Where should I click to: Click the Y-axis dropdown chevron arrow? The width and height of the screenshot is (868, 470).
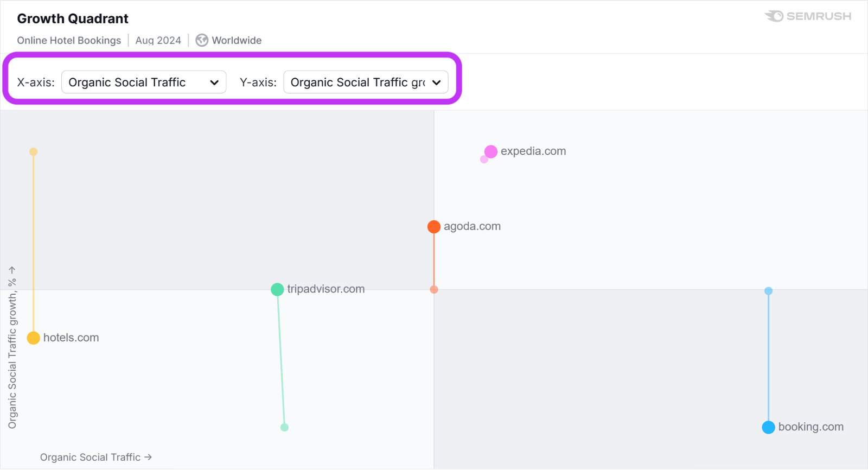[x=437, y=83]
